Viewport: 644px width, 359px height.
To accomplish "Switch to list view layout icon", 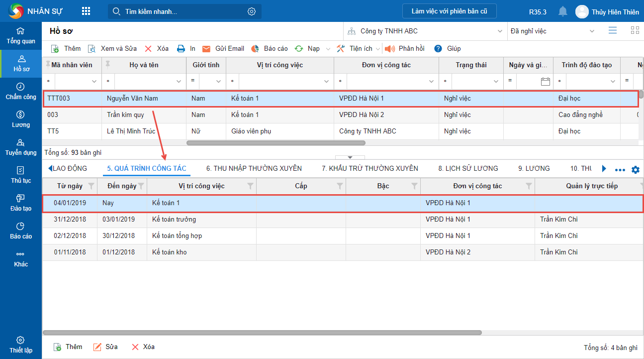I will pyautogui.click(x=613, y=30).
